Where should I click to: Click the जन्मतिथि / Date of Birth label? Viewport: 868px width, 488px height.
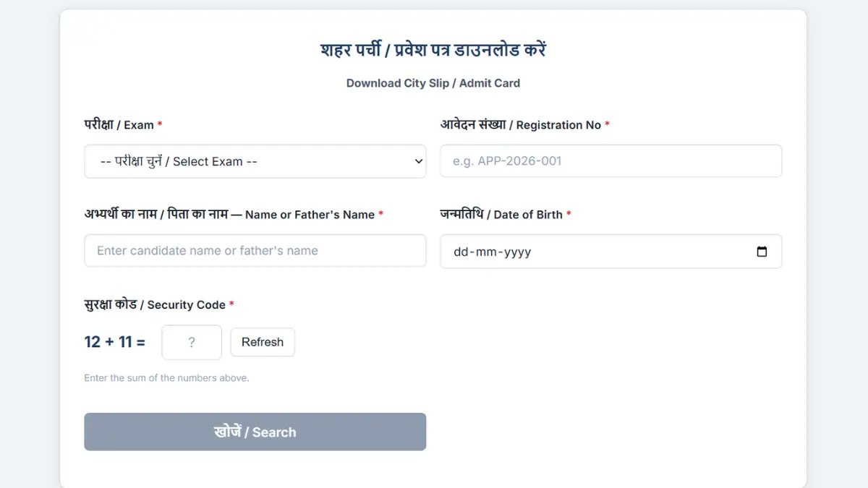[x=503, y=214]
